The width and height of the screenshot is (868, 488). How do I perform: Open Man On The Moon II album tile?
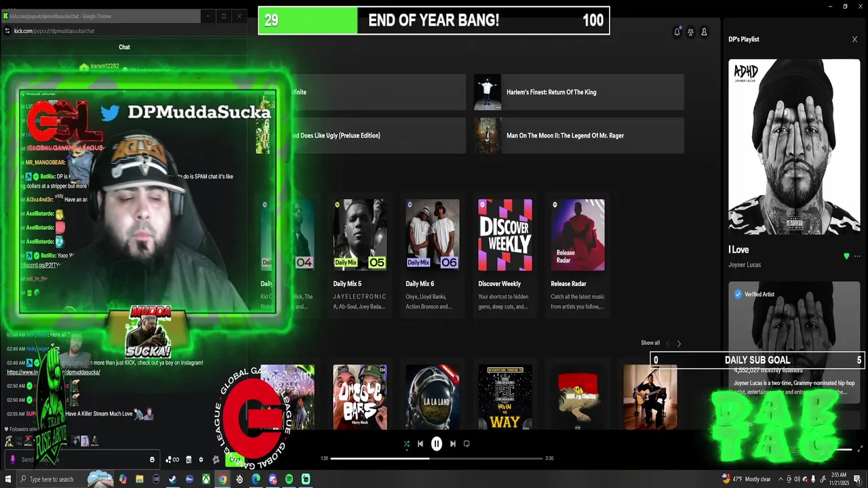(x=579, y=136)
